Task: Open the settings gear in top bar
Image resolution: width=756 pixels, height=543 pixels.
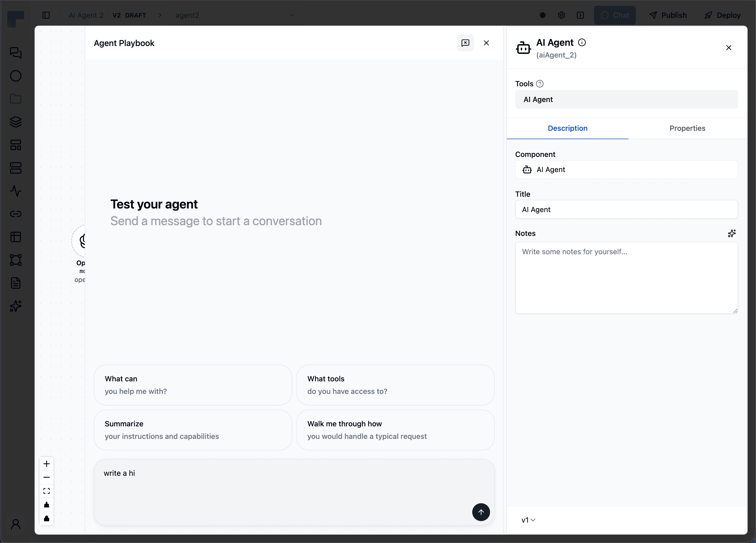Action: 561,15
